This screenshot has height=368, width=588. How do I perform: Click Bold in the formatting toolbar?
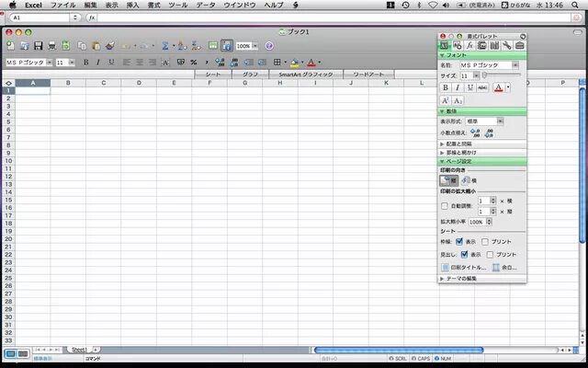coord(85,63)
